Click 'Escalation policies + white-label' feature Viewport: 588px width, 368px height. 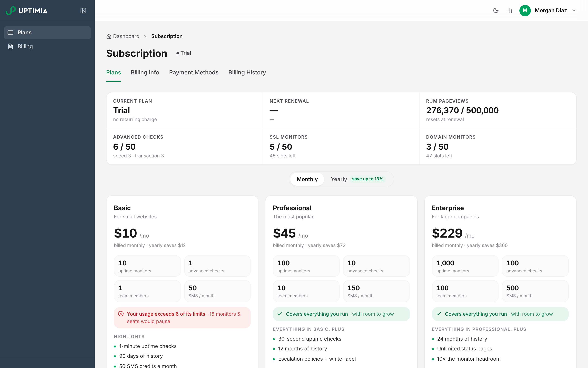click(317, 359)
